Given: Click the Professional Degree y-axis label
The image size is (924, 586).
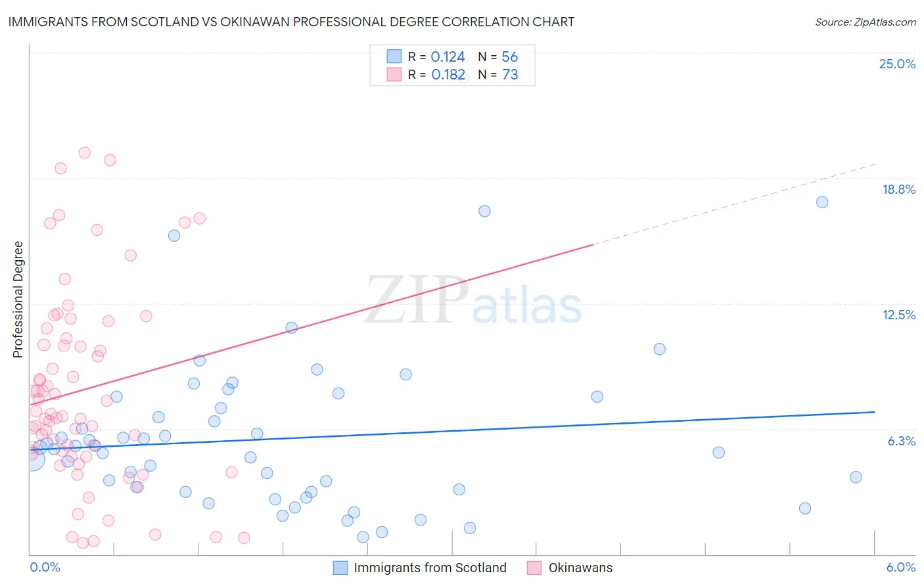Looking at the screenshot, I should pos(18,300).
